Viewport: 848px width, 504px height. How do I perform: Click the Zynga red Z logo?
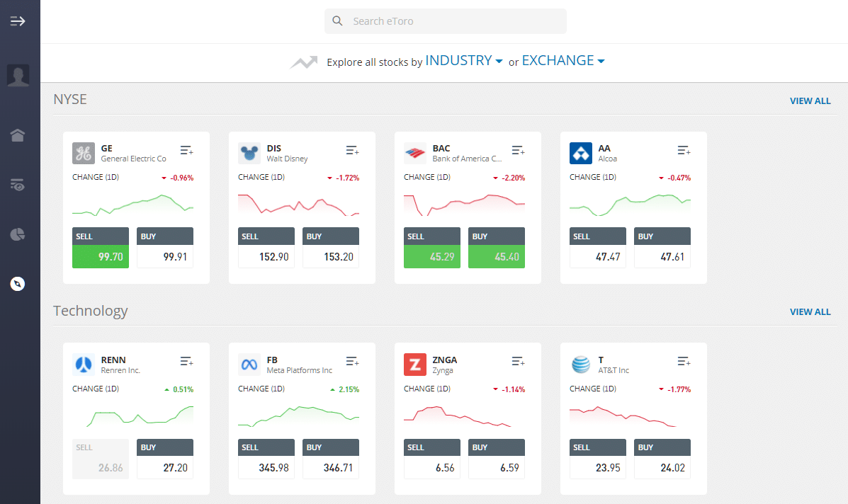click(415, 365)
